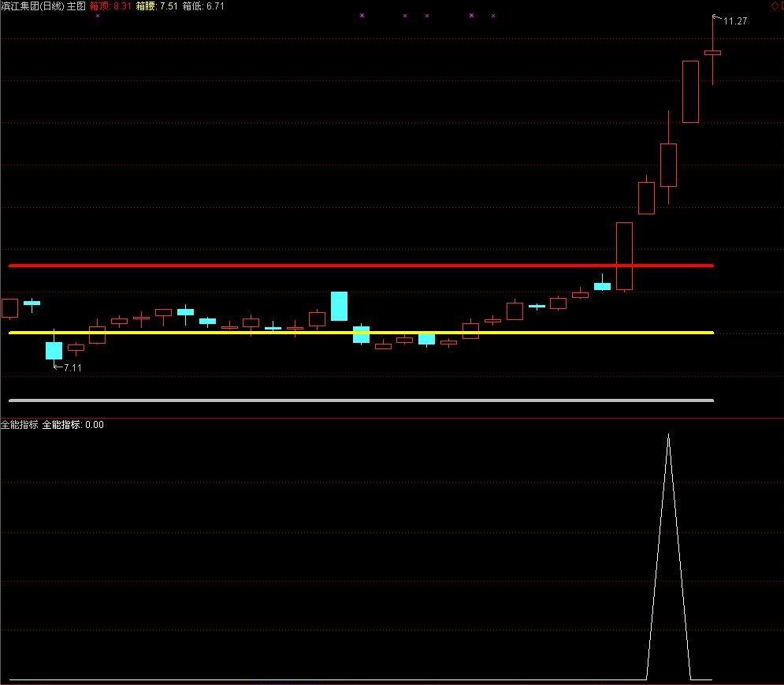Click the 11.27 high price label
Screen dimensions: 784x685
[735, 21]
